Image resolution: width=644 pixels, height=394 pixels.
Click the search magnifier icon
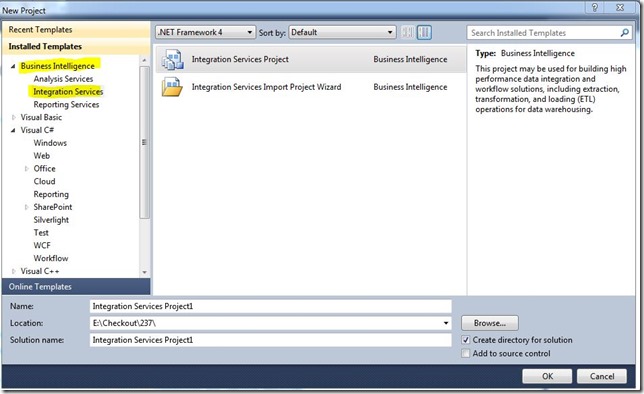coord(624,33)
